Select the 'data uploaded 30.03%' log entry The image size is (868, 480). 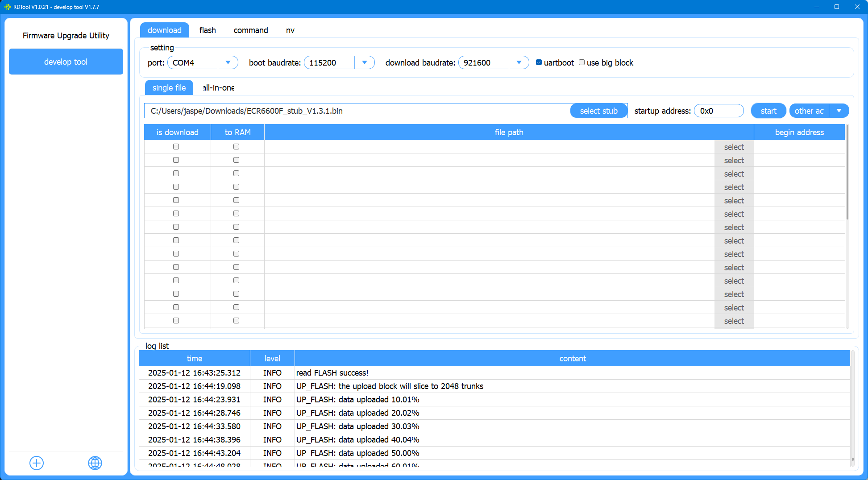coord(494,426)
